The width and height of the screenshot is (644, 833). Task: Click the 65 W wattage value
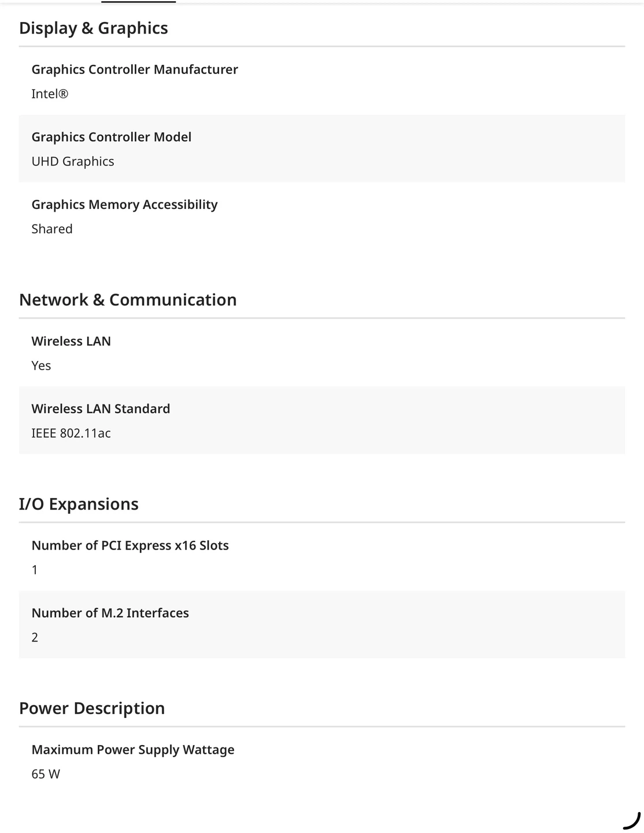coord(46,774)
